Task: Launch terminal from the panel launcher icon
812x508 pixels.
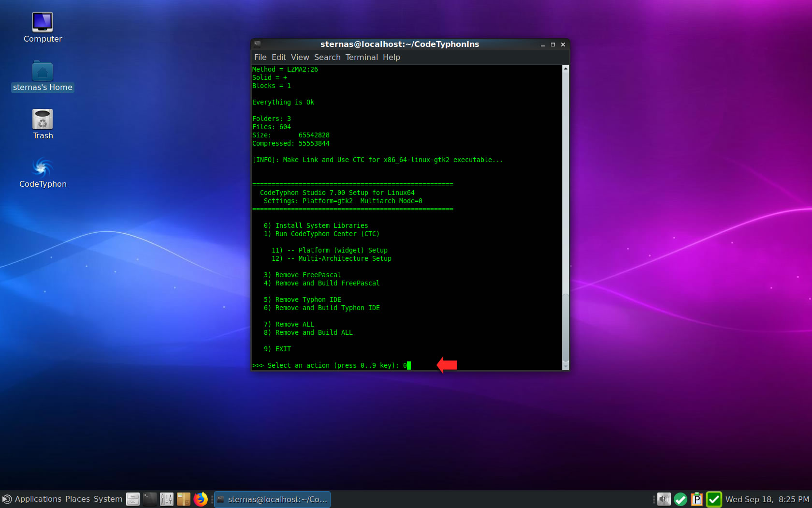Action: click(150, 499)
